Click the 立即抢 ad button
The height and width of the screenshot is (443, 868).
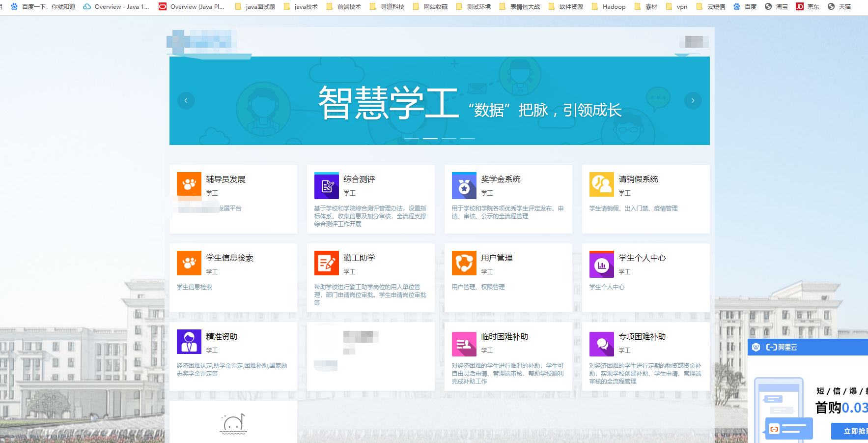[x=850, y=431]
